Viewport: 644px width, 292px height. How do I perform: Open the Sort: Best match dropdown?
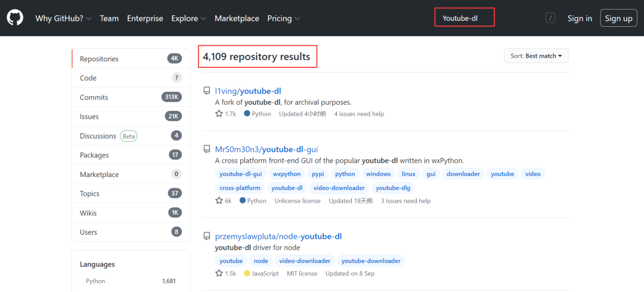pos(536,56)
